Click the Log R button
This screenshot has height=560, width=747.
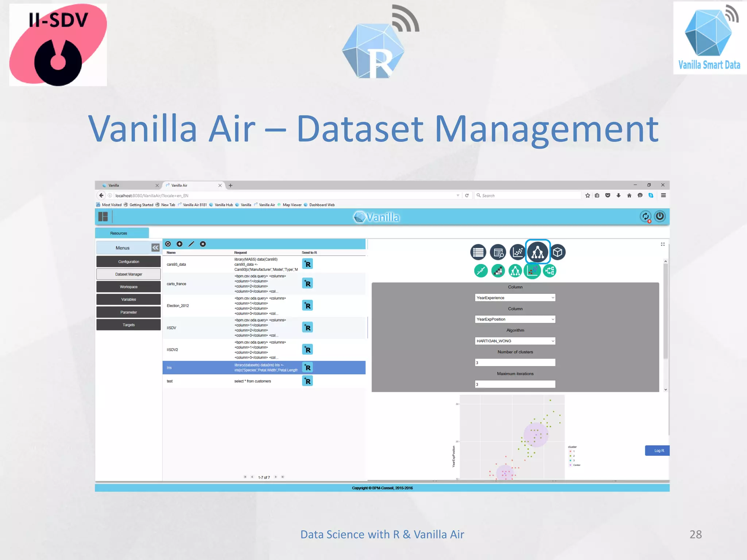pos(657,451)
